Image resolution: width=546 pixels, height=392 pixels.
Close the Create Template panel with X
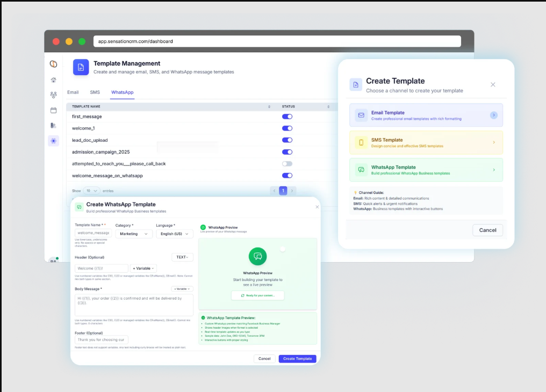493,84
